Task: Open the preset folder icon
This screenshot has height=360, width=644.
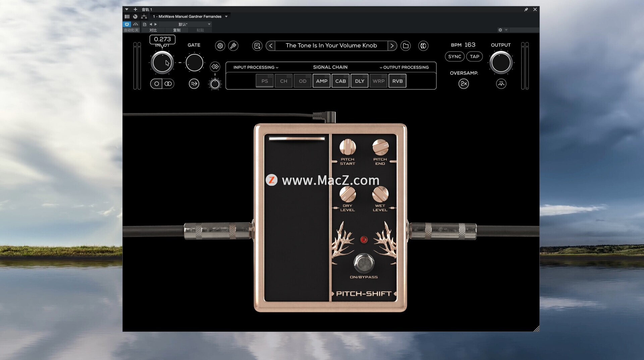Action: point(406,46)
